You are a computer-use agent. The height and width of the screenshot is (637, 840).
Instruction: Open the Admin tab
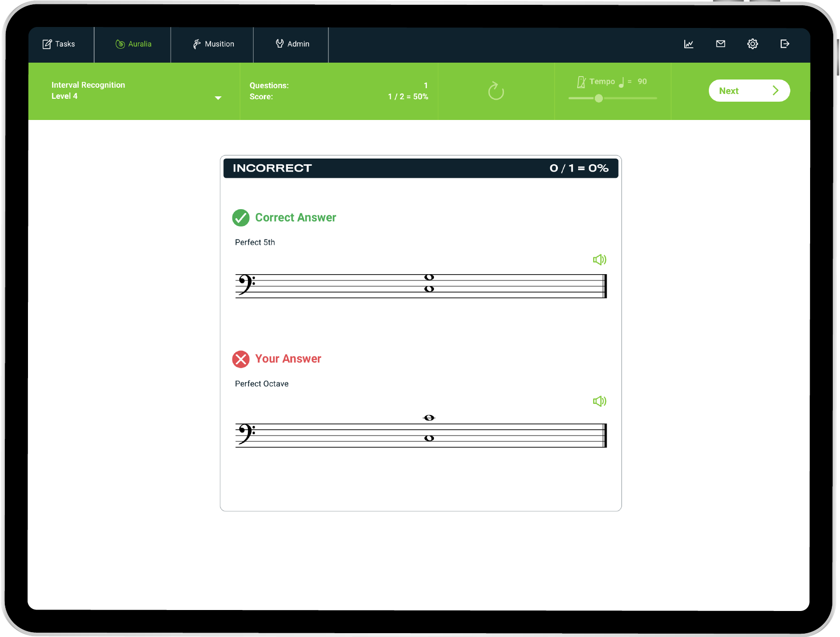click(292, 44)
